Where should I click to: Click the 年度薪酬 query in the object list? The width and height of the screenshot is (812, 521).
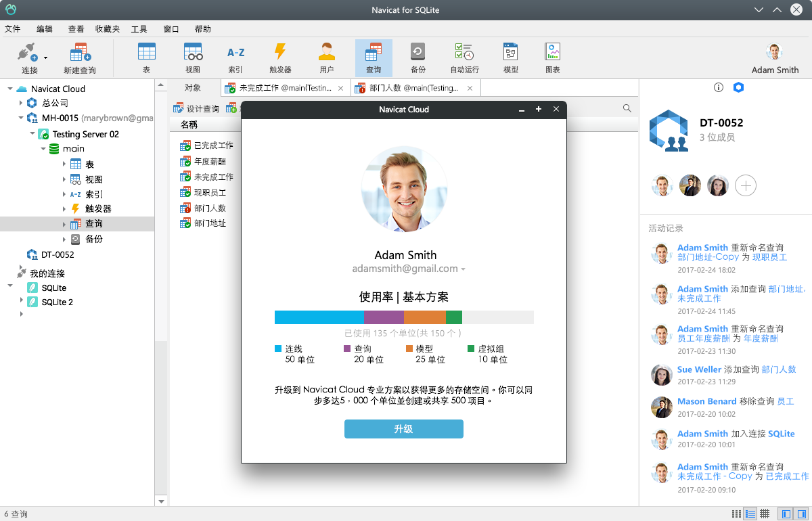(203, 162)
